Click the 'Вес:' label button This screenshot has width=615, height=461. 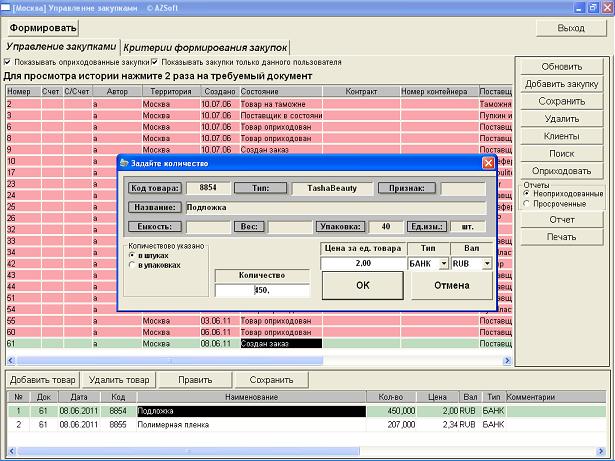pyautogui.click(x=249, y=226)
